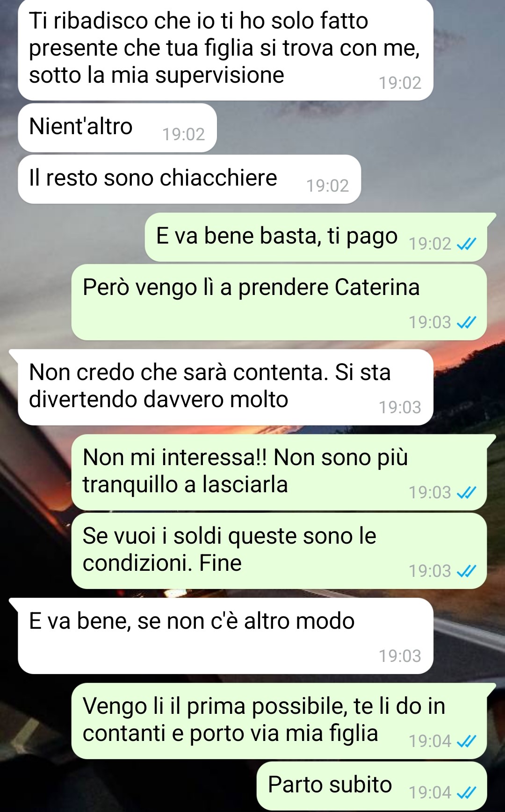Viewport: 505px width, 812px height.
Task: Tap the 'Se vuoi i soldi queste sono le condizioni' bubble
Action: [x=279, y=551]
